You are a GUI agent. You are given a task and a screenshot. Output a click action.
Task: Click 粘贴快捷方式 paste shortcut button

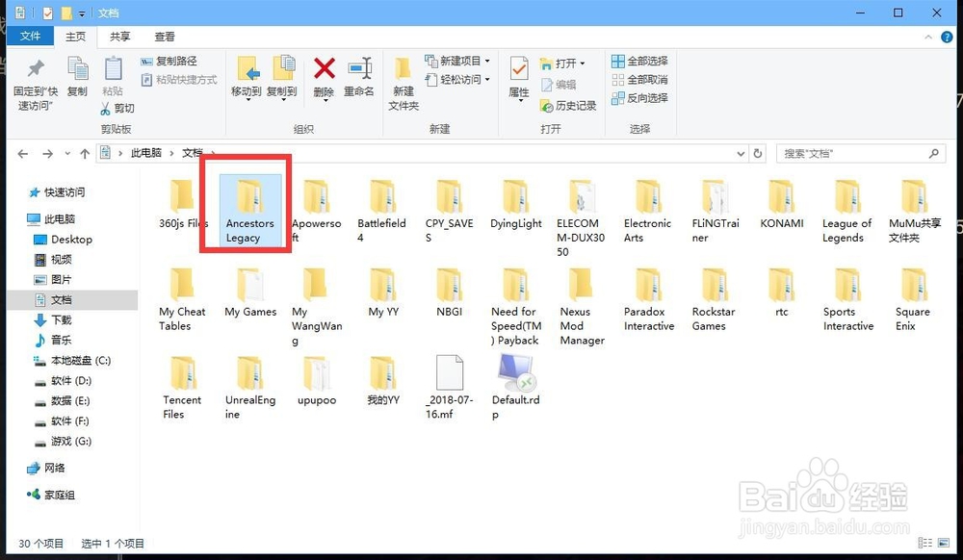[179, 80]
